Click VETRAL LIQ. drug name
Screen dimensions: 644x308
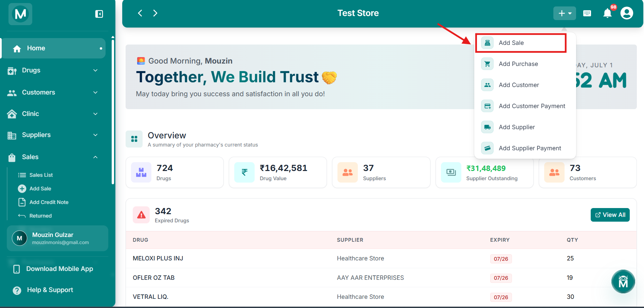point(150,297)
